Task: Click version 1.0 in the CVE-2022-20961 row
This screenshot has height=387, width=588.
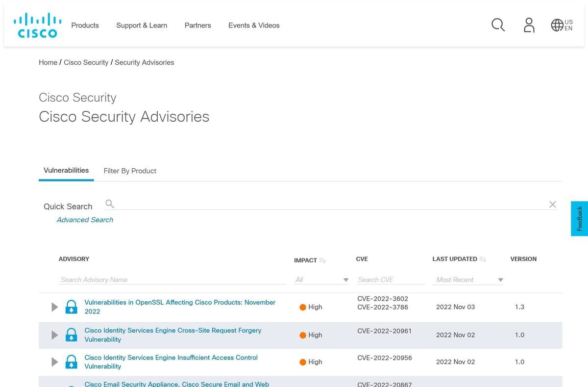Action: [519, 335]
